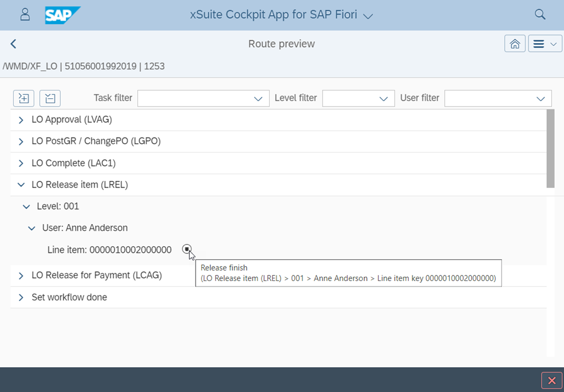Click the SAP logo
Image resolution: width=564 pixels, height=392 pixels.
point(62,15)
